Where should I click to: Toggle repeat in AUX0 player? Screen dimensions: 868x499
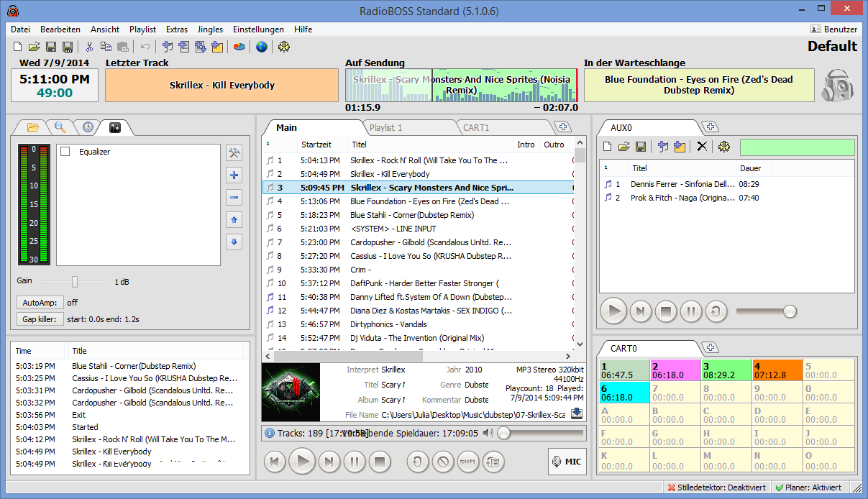coord(716,311)
